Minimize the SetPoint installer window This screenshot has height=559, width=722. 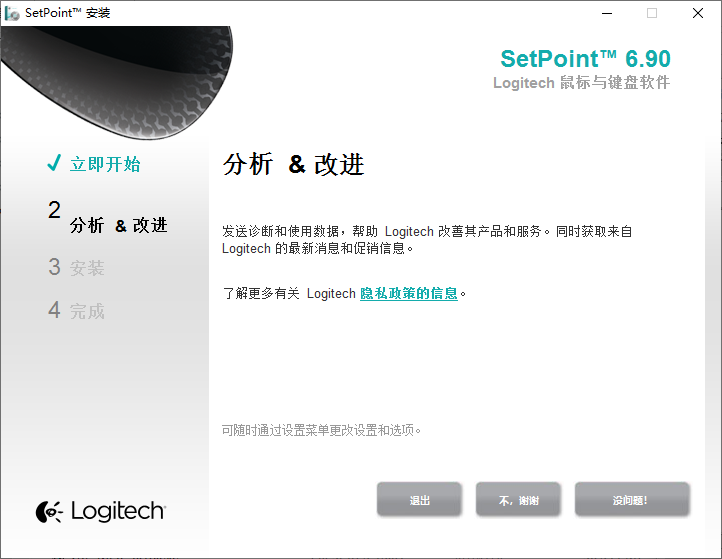tap(607, 13)
